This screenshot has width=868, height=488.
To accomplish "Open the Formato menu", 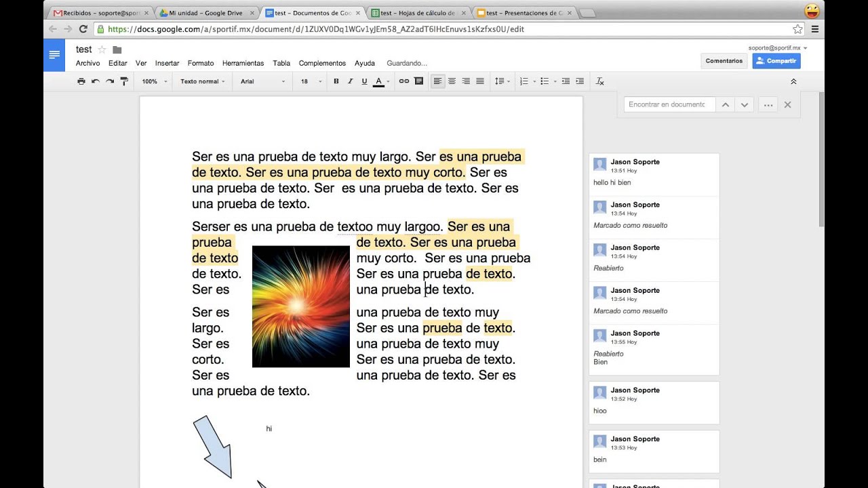I will [x=201, y=63].
